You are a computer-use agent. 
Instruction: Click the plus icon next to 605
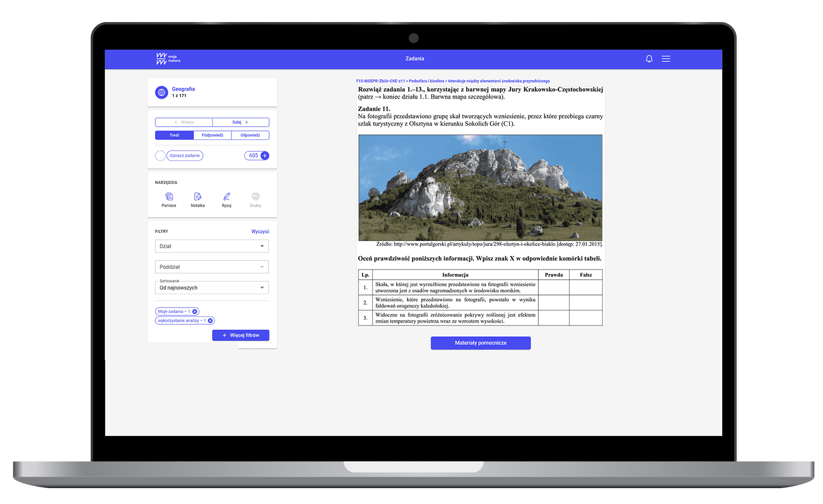click(265, 156)
